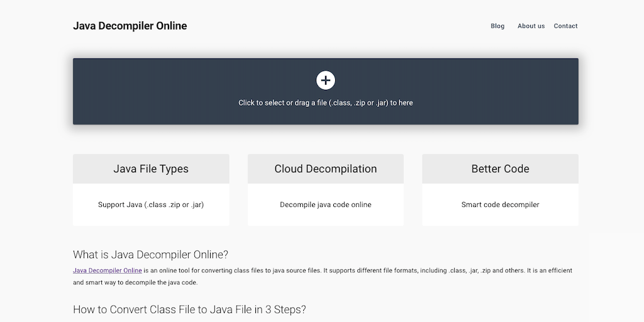
Task: Click the 'Click to select or drag a file' text
Action: (x=326, y=103)
